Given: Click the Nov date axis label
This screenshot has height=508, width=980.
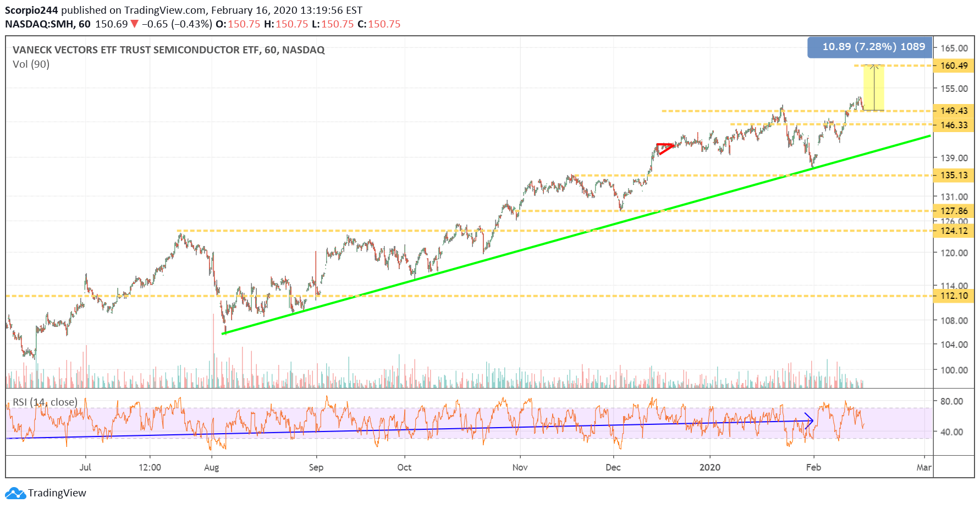Looking at the screenshot, I should pos(520,467).
